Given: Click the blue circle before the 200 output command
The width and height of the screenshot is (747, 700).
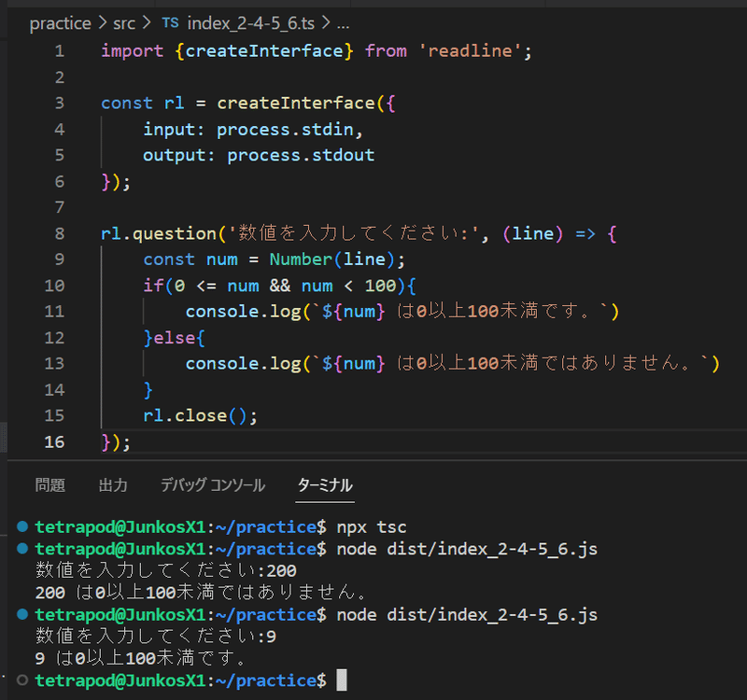Looking at the screenshot, I should tap(24, 549).
